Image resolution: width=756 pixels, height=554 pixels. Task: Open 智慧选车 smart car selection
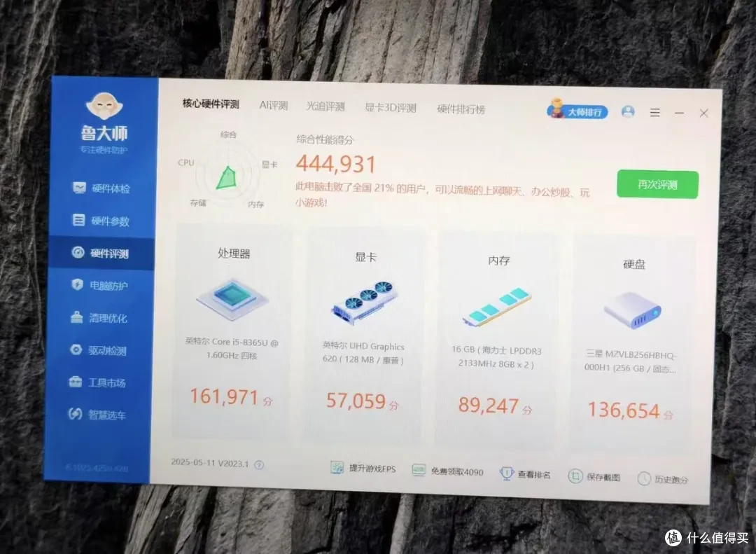(97, 414)
